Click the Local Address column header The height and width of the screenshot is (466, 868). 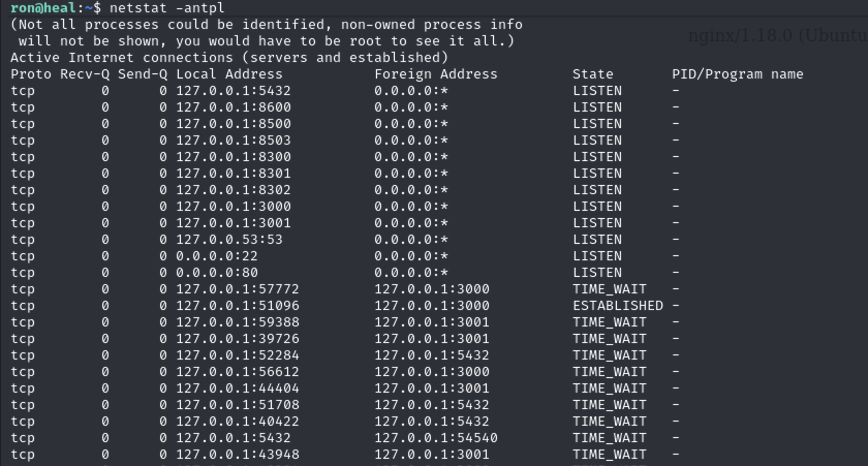click(x=229, y=74)
